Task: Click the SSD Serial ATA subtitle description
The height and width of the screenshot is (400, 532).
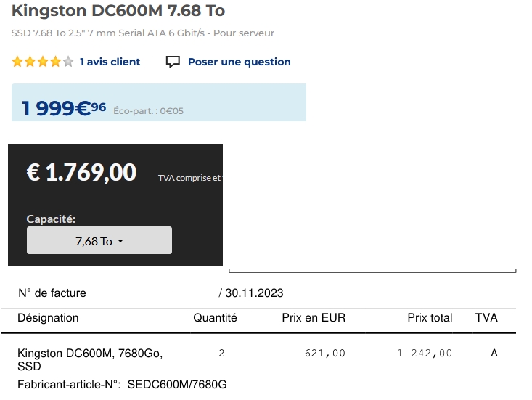Action: click(x=143, y=33)
